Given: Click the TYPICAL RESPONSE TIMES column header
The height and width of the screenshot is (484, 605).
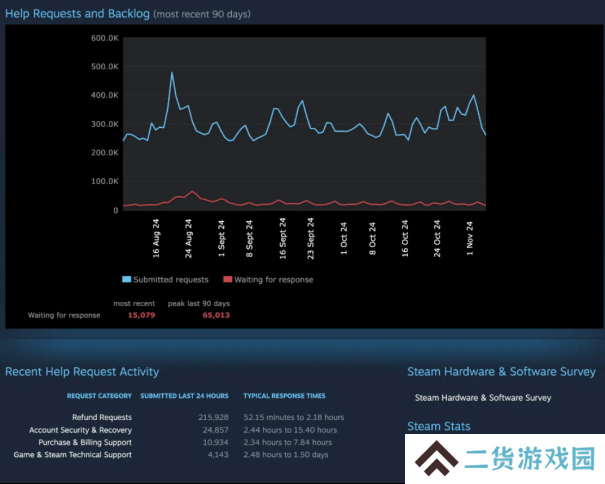Looking at the screenshot, I should (x=284, y=396).
